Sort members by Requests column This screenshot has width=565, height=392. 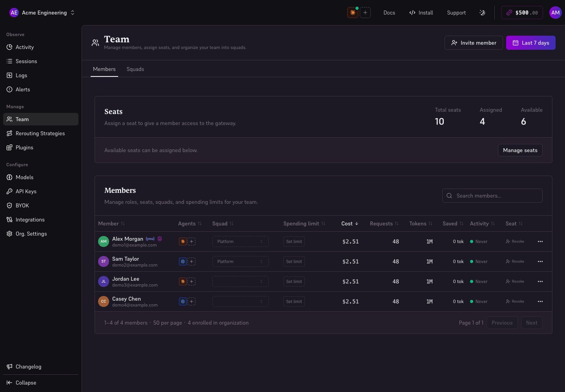click(384, 223)
